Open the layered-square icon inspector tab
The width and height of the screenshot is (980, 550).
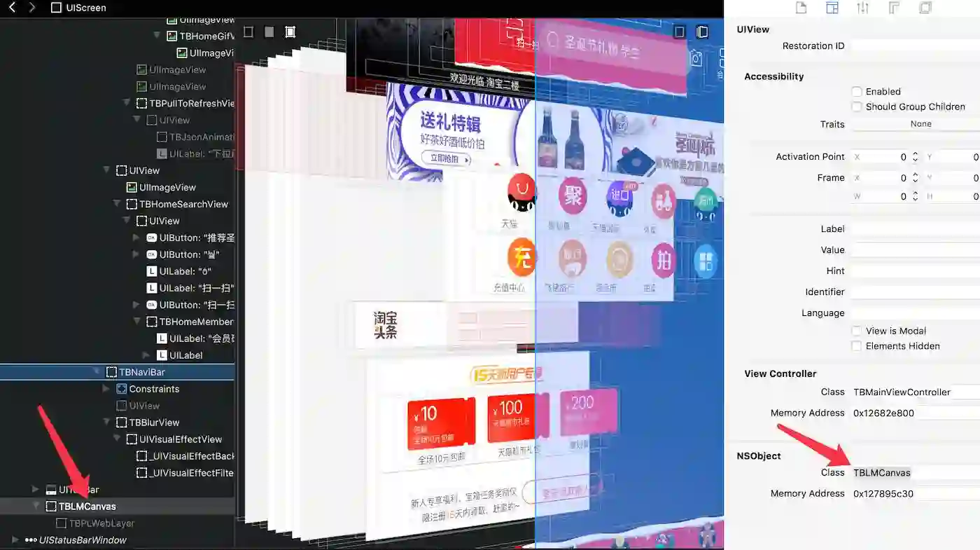click(x=925, y=8)
